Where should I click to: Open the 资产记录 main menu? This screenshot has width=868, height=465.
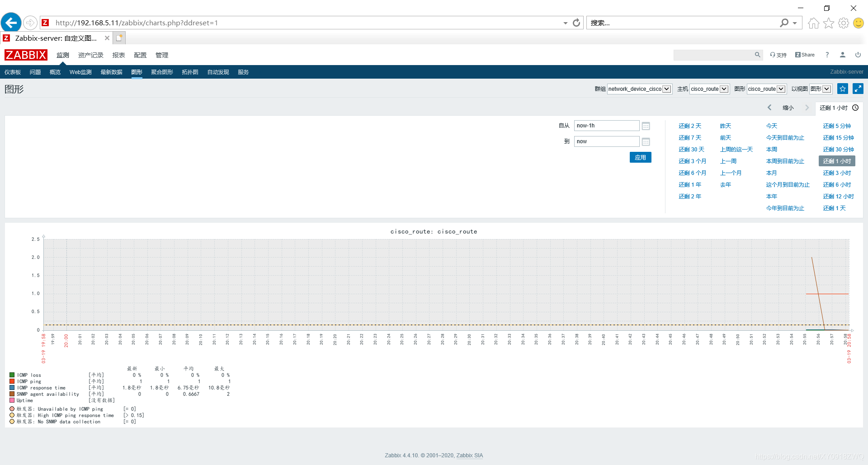point(90,55)
